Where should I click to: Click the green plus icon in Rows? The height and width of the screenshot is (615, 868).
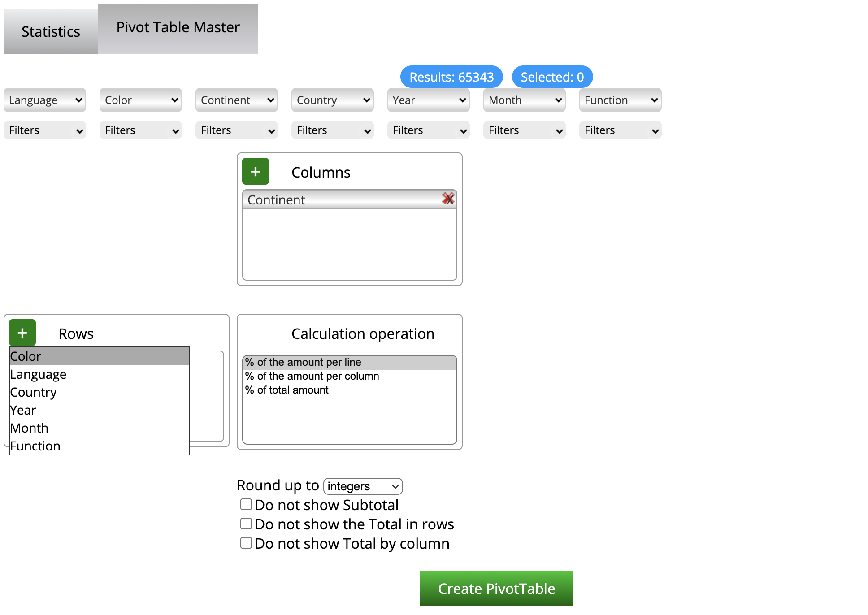pyautogui.click(x=22, y=333)
